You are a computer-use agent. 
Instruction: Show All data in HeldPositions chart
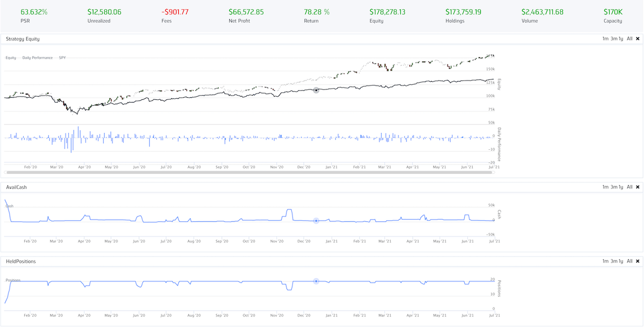point(630,261)
